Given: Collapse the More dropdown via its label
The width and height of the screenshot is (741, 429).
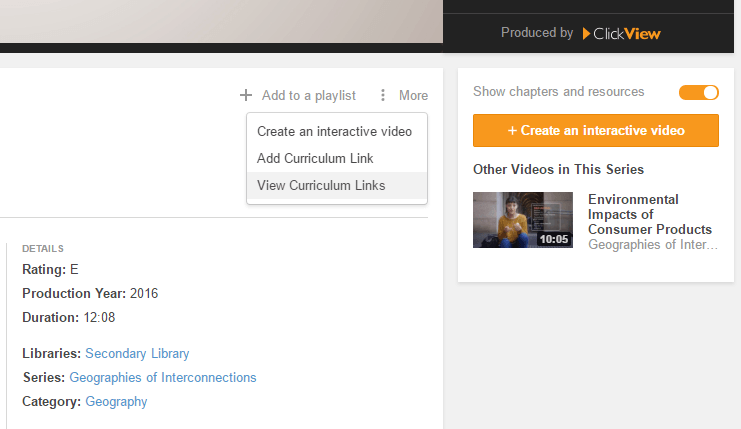Looking at the screenshot, I should click(x=413, y=96).
